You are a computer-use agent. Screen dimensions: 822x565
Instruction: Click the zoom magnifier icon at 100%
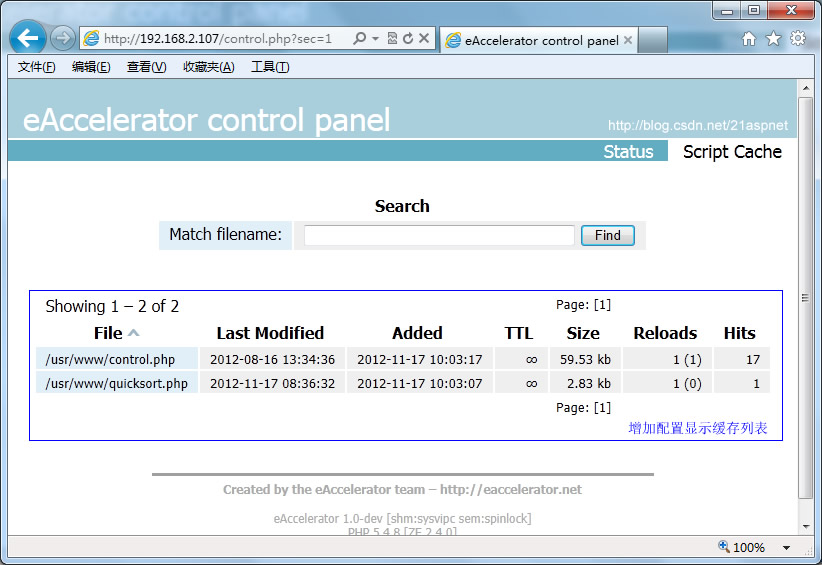tap(723, 546)
